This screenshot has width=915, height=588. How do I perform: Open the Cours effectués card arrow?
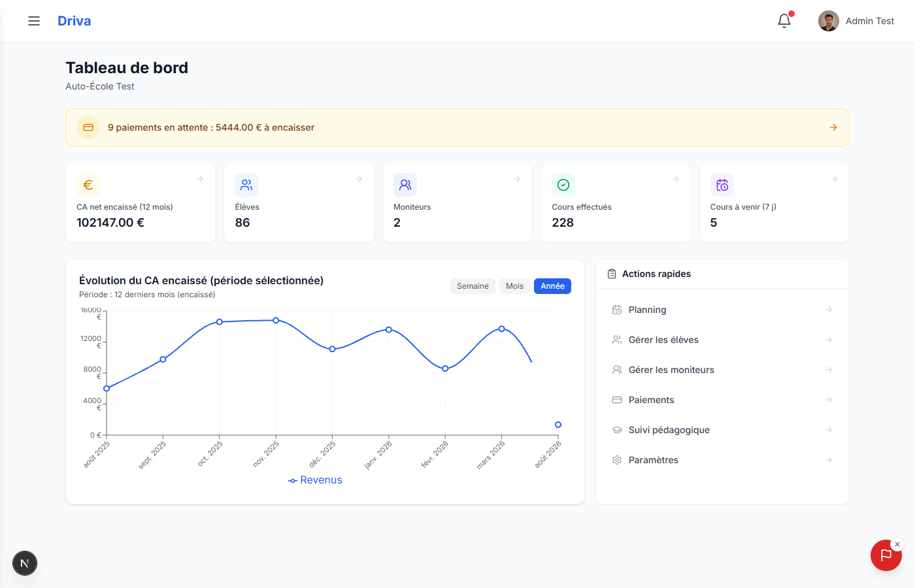pyautogui.click(x=676, y=179)
